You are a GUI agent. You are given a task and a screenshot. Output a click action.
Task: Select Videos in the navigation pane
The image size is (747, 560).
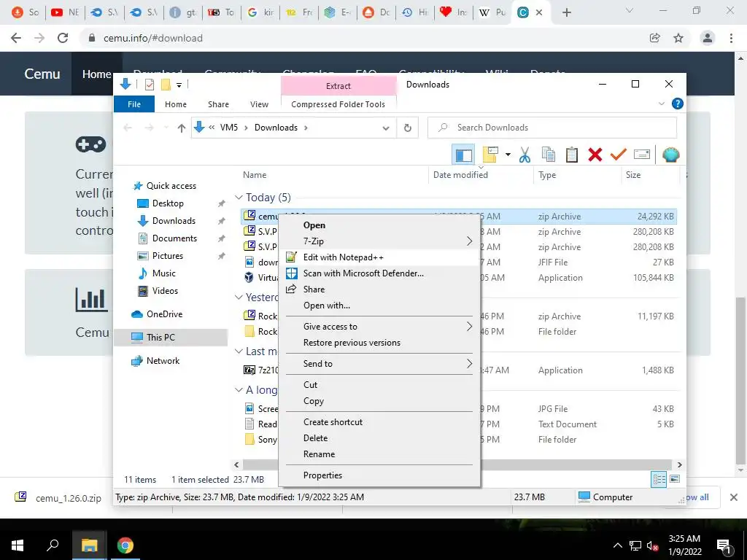click(165, 290)
